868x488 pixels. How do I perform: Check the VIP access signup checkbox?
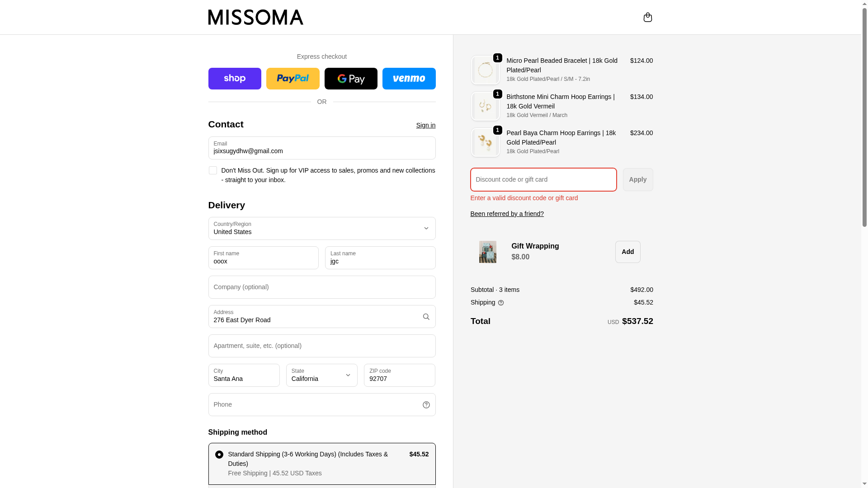click(x=213, y=170)
